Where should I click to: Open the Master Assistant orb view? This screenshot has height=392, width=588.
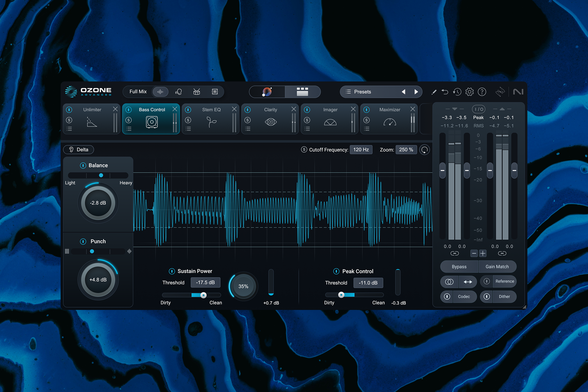[267, 92]
